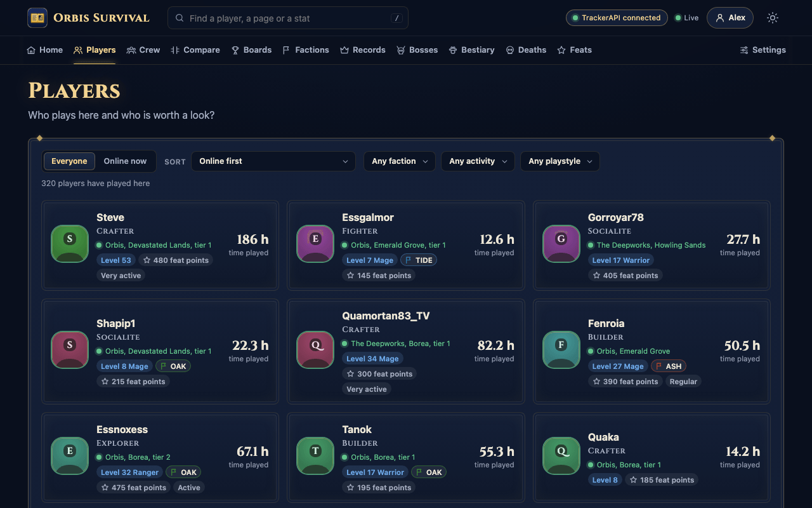Click the user icon beside Alex
This screenshot has width=812, height=508.
[720, 18]
